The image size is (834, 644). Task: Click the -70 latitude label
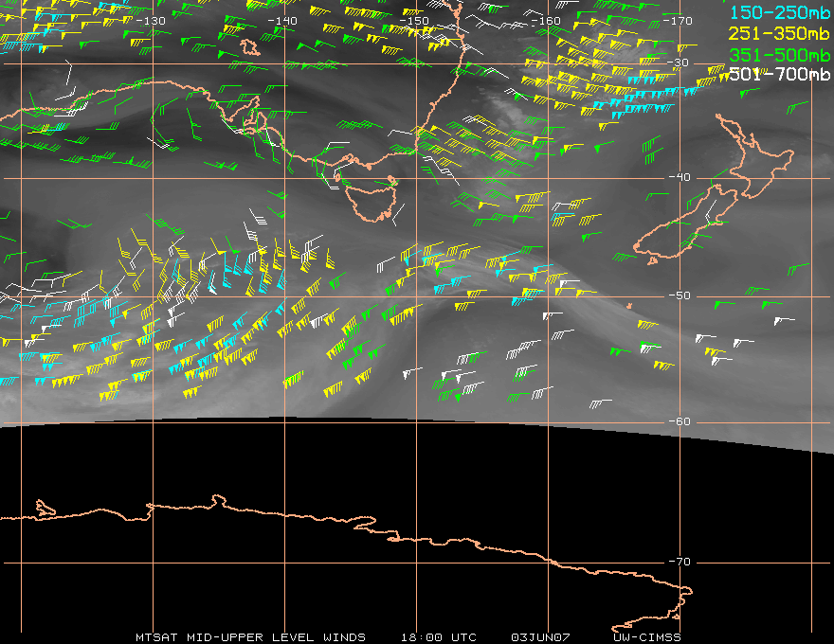pos(680,562)
